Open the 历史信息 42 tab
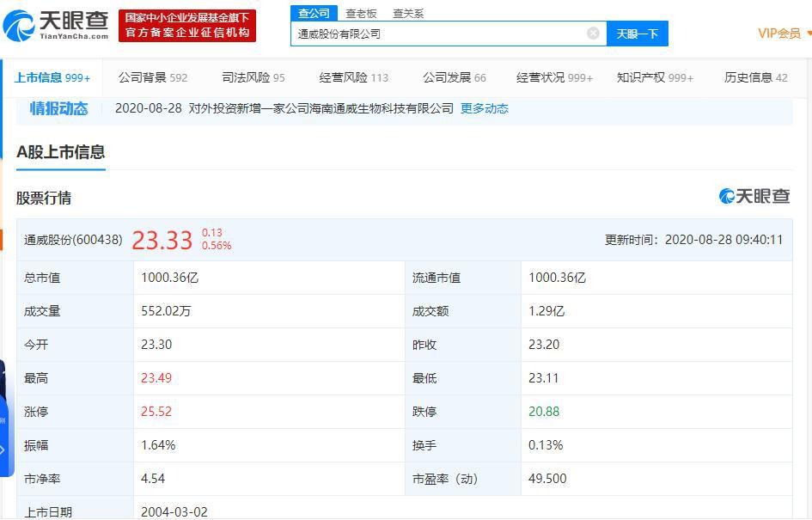This screenshot has height=520, width=812. click(x=755, y=77)
